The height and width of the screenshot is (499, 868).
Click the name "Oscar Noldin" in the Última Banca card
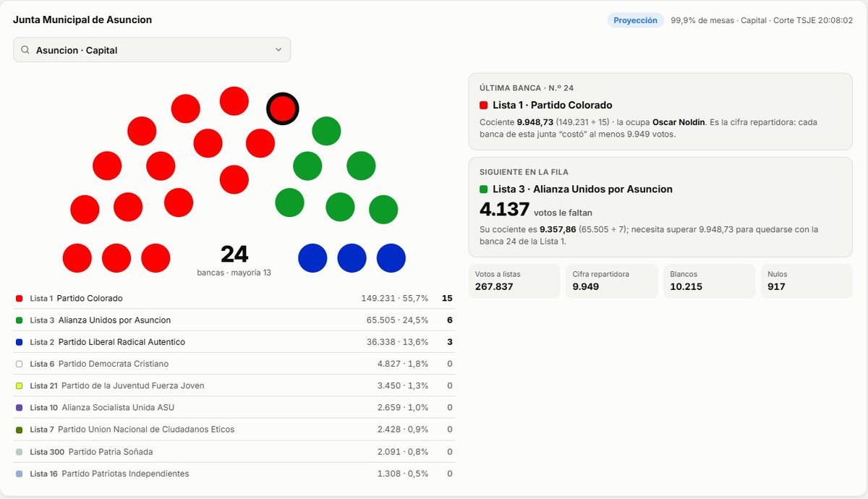(x=679, y=122)
